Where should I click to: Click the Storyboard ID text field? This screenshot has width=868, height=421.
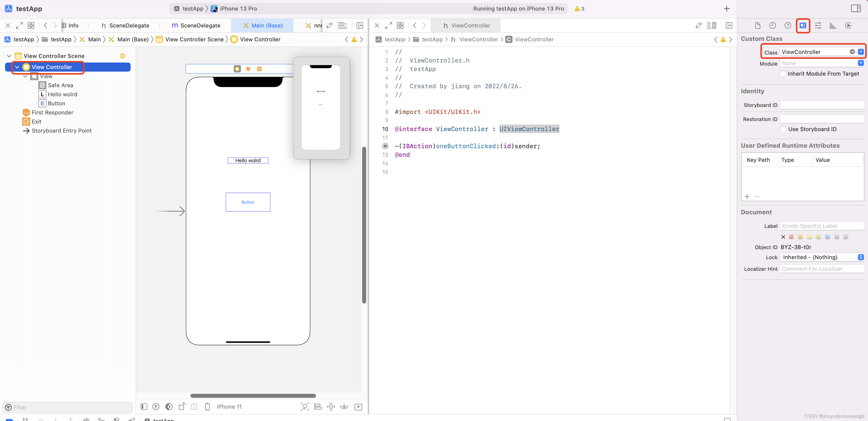click(x=822, y=105)
